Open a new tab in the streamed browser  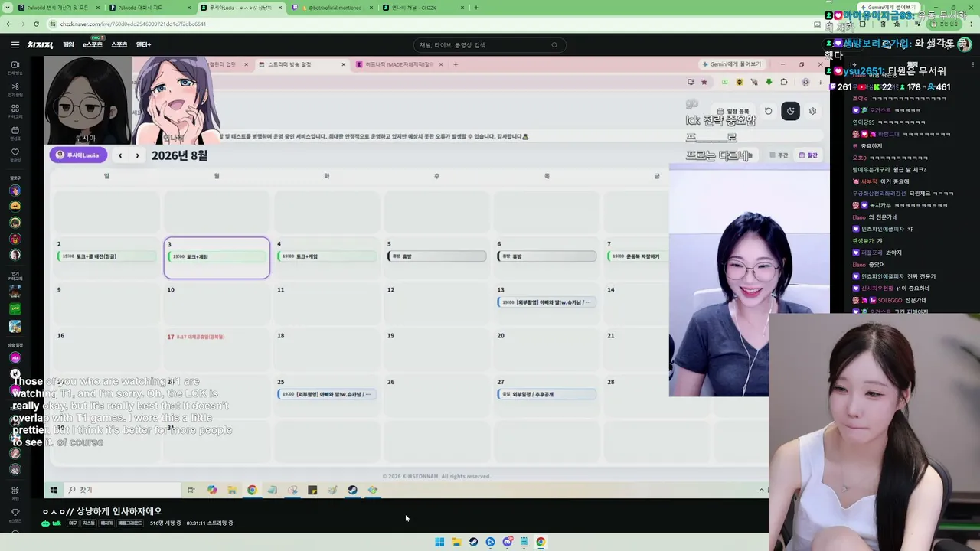pos(456,64)
